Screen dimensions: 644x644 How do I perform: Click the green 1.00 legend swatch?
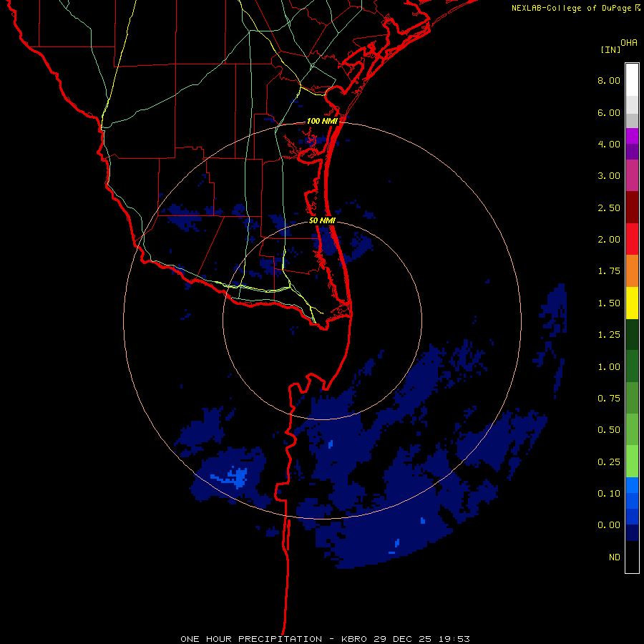pos(632,366)
